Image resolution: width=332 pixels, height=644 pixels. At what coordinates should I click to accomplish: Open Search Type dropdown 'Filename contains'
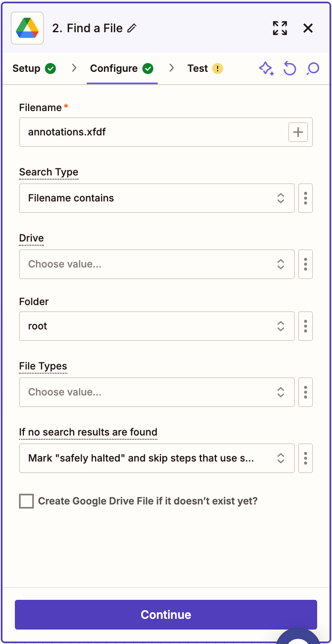[157, 198]
